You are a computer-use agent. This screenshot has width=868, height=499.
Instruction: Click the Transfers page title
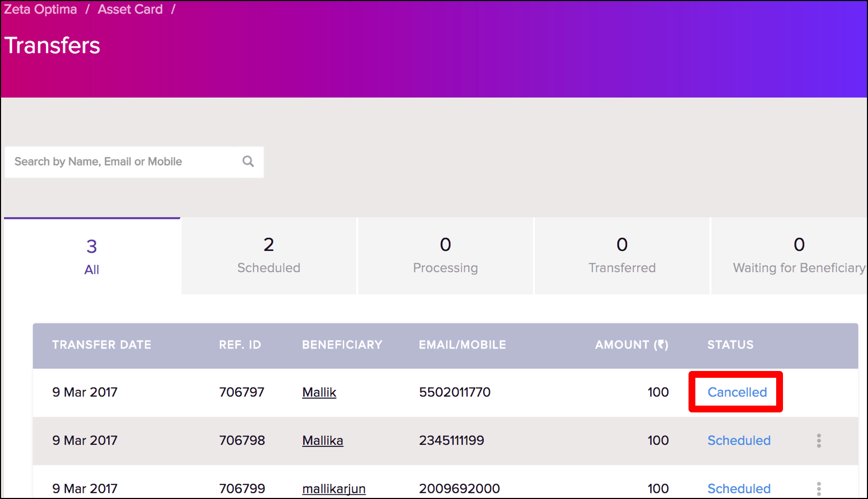52,46
